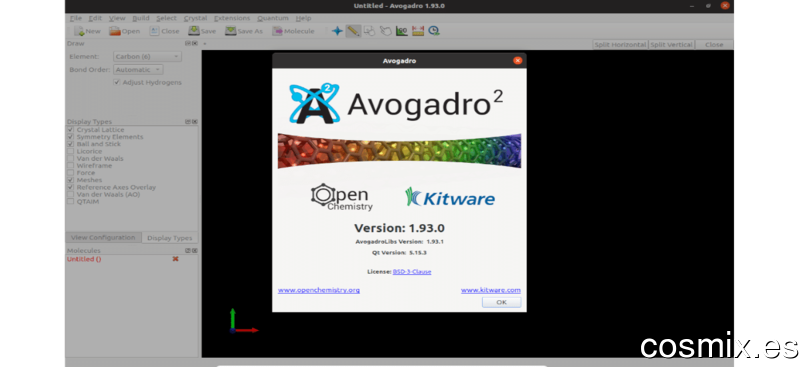The image size is (800, 367).
Task: Open the Extensions menu
Action: (232, 18)
